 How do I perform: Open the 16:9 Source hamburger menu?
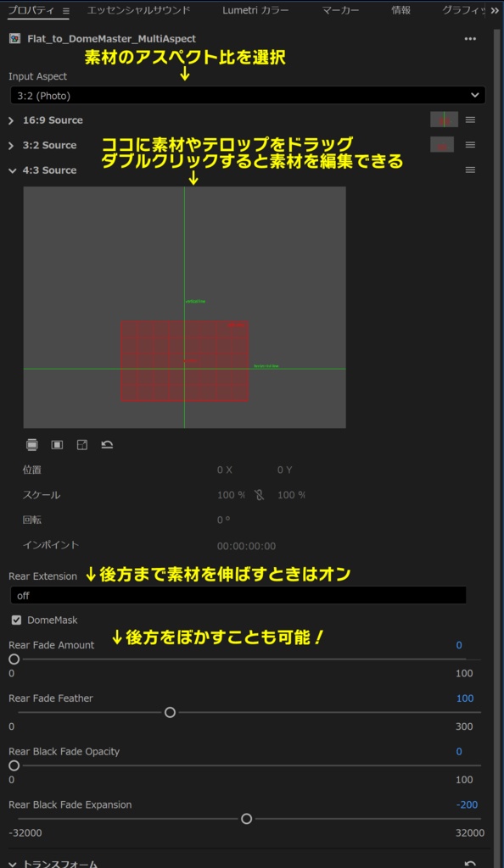470,120
